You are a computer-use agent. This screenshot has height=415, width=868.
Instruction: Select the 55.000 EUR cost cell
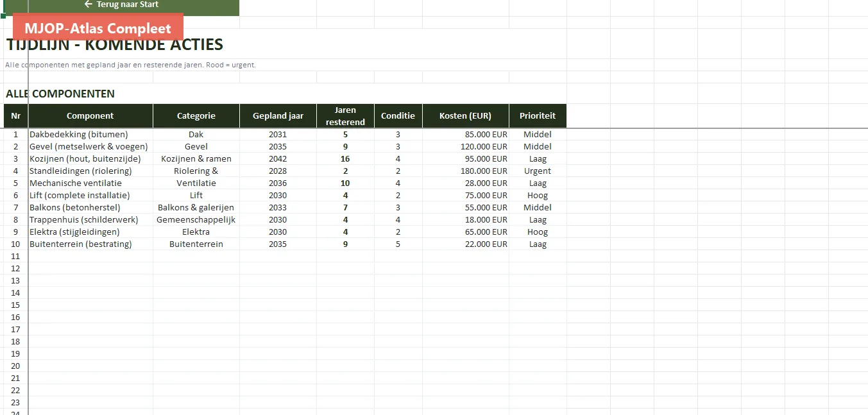tap(466, 208)
